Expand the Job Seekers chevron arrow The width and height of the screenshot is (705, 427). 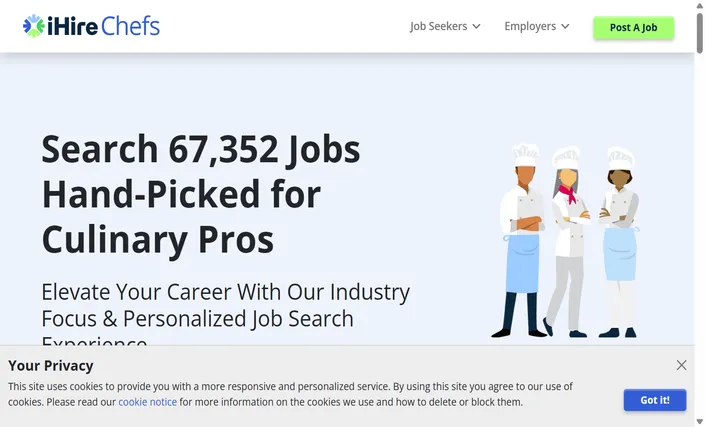coord(476,27)
